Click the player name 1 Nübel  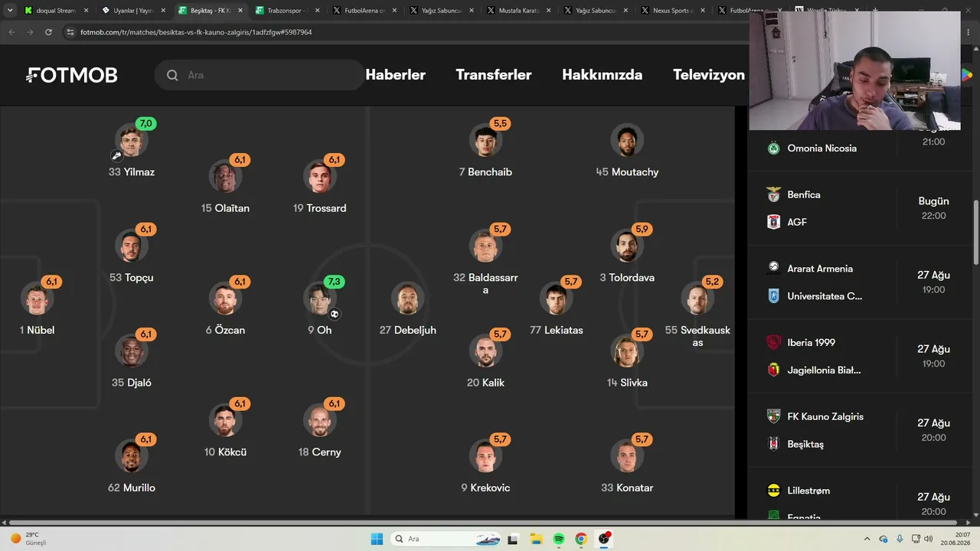click(37, 330)
